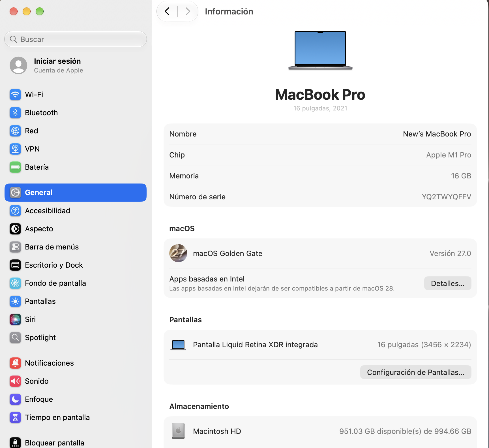
Task: Open the VPN icon in sidebar
Action: [15, 149]
